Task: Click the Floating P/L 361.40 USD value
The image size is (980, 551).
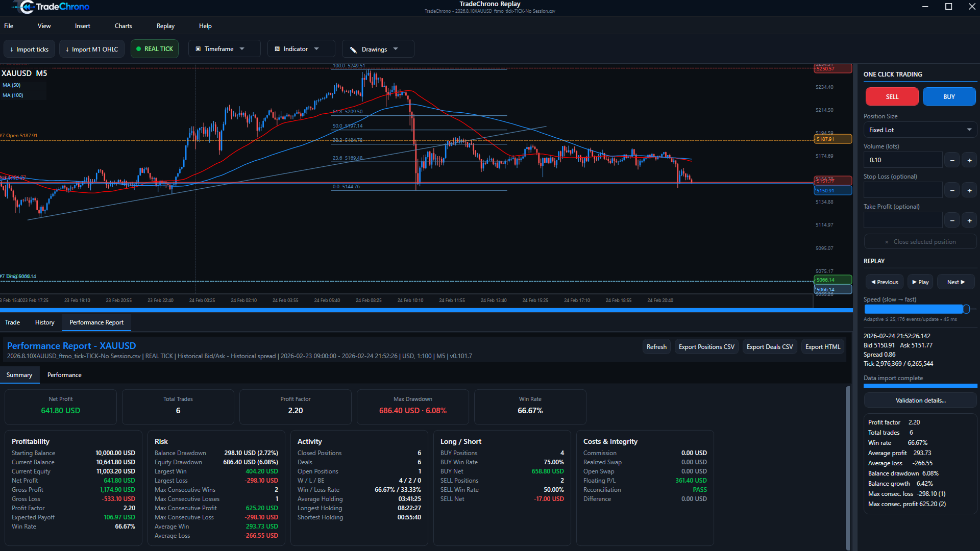Action: pyautogui.click(x=691, y=481)
